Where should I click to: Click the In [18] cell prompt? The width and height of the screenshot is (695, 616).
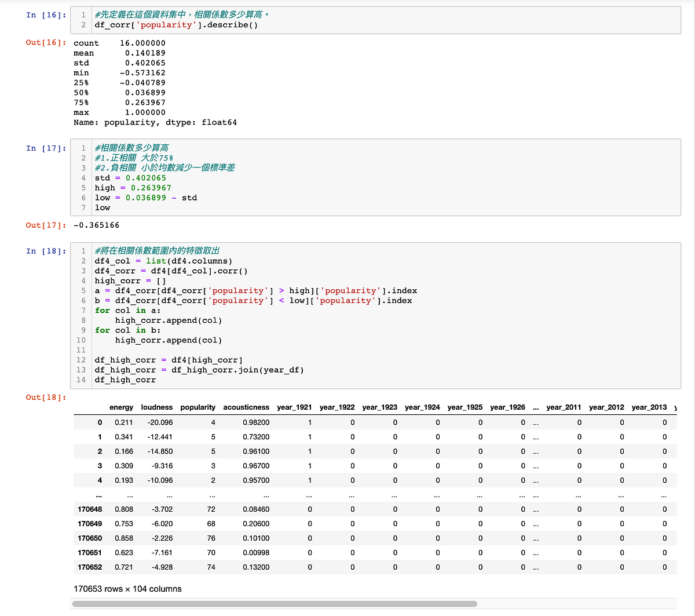[46, 251]
